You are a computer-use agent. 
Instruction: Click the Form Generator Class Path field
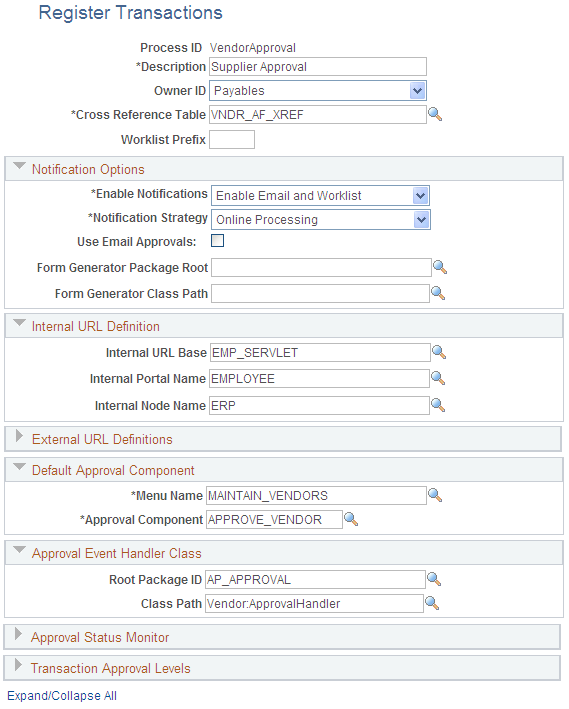[320, 293]
